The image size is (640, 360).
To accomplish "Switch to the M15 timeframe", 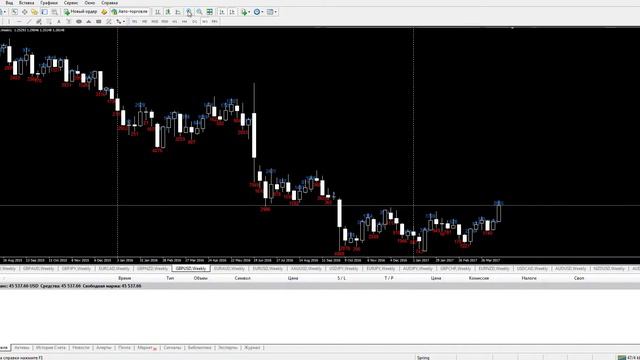I will pyautogui.click(x=155, y=21).
